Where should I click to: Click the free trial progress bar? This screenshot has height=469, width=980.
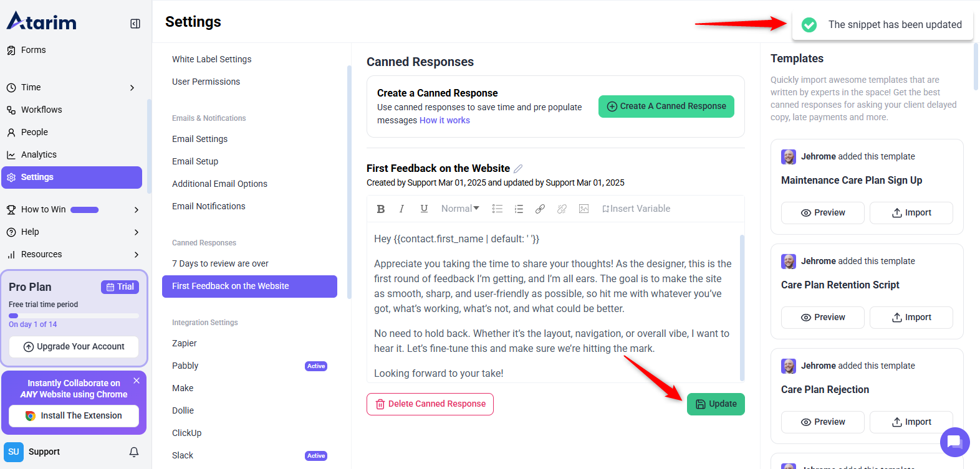[x=74, y=316]
